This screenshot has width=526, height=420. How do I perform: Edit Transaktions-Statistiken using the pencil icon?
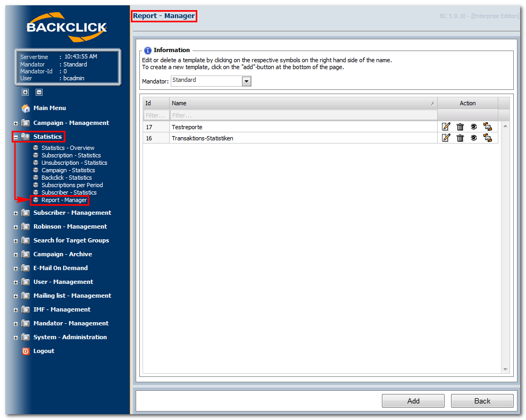pyautogui.click(x=446, y=138)
